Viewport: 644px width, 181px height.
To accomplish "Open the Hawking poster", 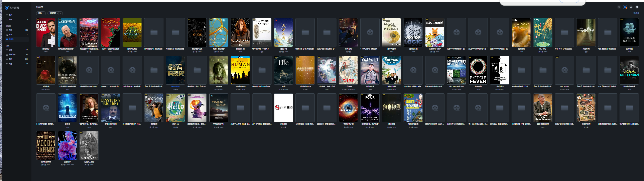I will point(68,108).
